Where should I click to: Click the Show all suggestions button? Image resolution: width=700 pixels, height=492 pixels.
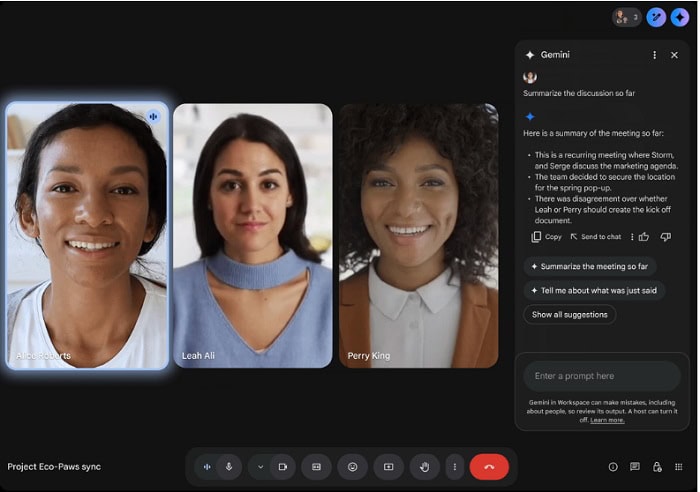[x=569, y=314]
